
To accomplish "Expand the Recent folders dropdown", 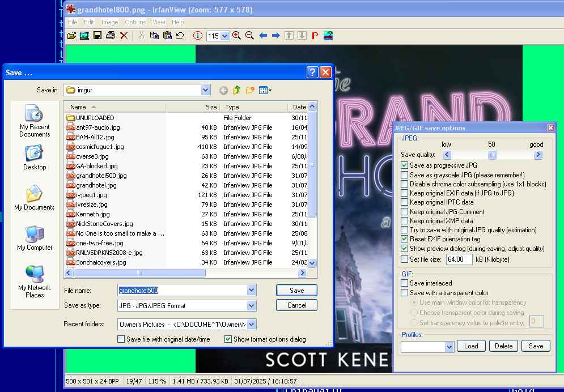I will 252,325.
